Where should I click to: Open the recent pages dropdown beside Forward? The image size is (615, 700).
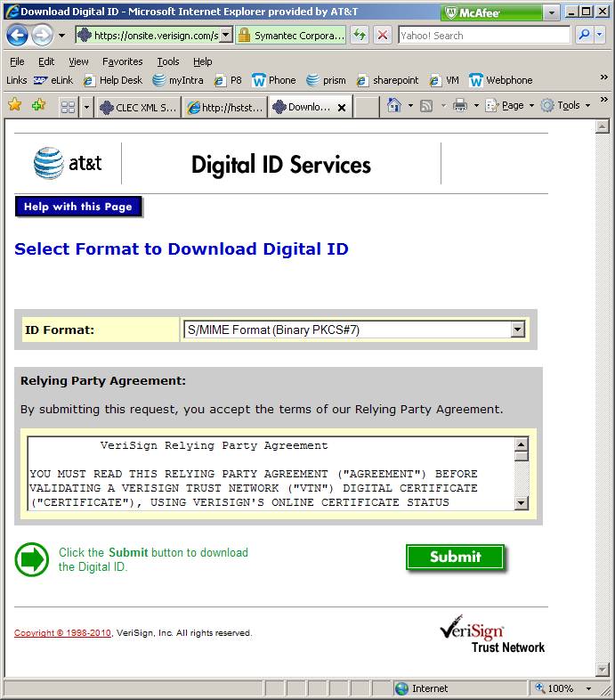[x=61, y=36]
